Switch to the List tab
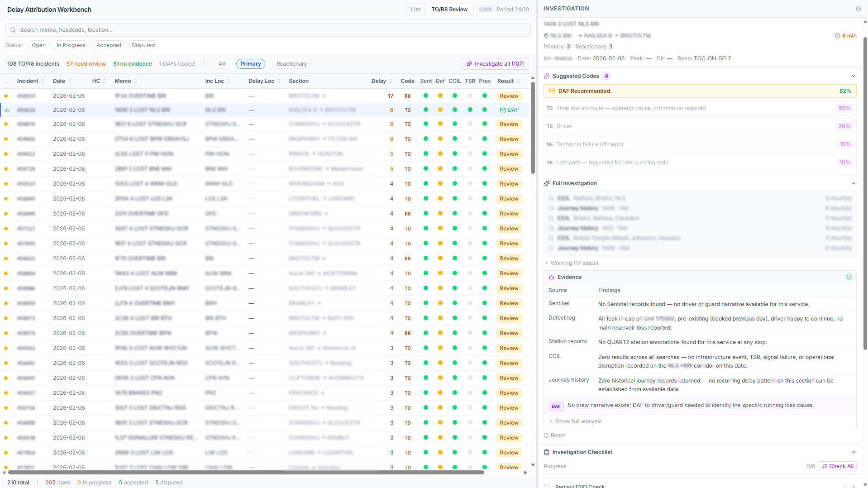868x488 pixels. (x=415, y=10)
